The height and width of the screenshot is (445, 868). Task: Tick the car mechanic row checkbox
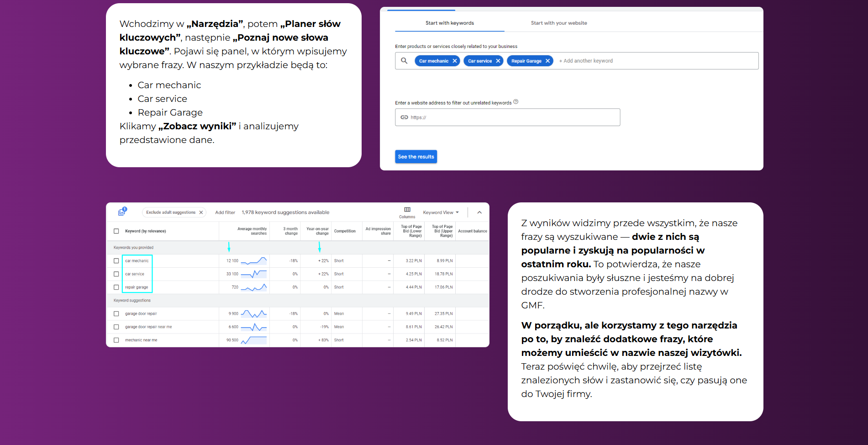point(116,261)
